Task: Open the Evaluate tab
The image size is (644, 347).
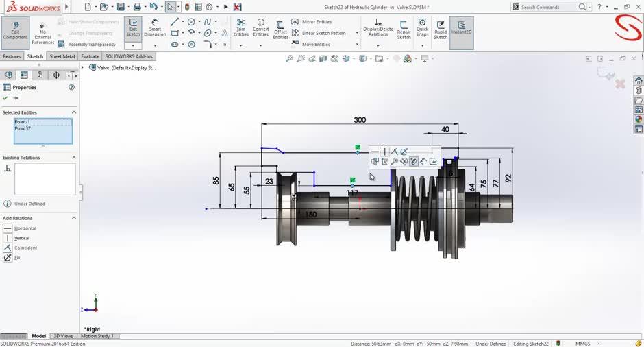Action: pos(90,56)
